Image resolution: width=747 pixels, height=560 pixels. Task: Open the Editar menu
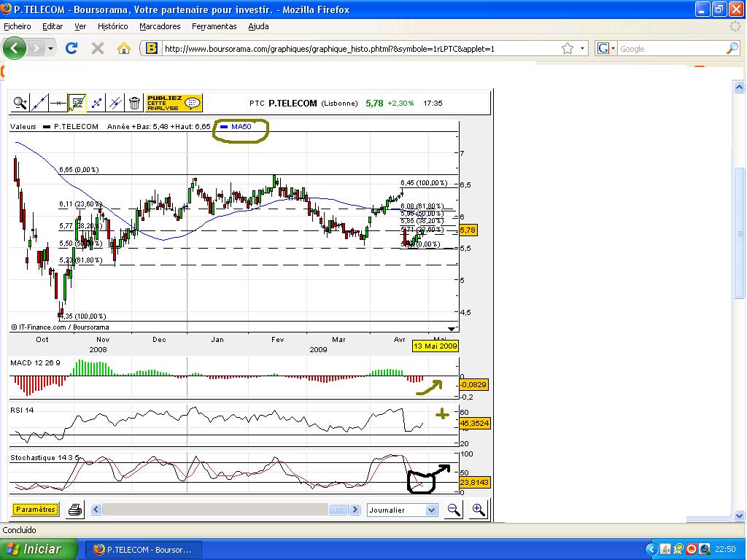tap(53, 27)
